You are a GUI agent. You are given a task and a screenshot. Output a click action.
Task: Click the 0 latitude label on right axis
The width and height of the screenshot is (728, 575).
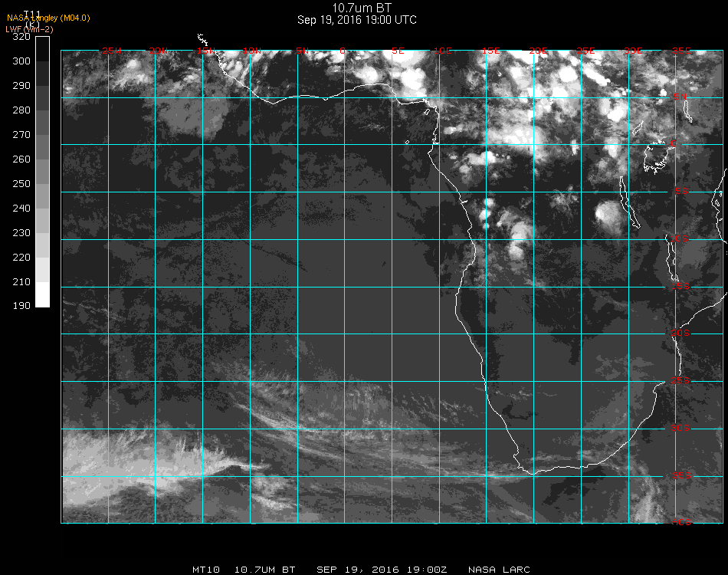[x=674, y=143]
